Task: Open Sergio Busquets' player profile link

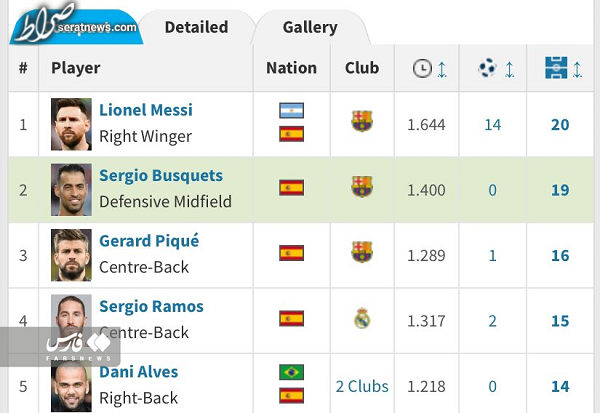Action: [x=161, y=176]
